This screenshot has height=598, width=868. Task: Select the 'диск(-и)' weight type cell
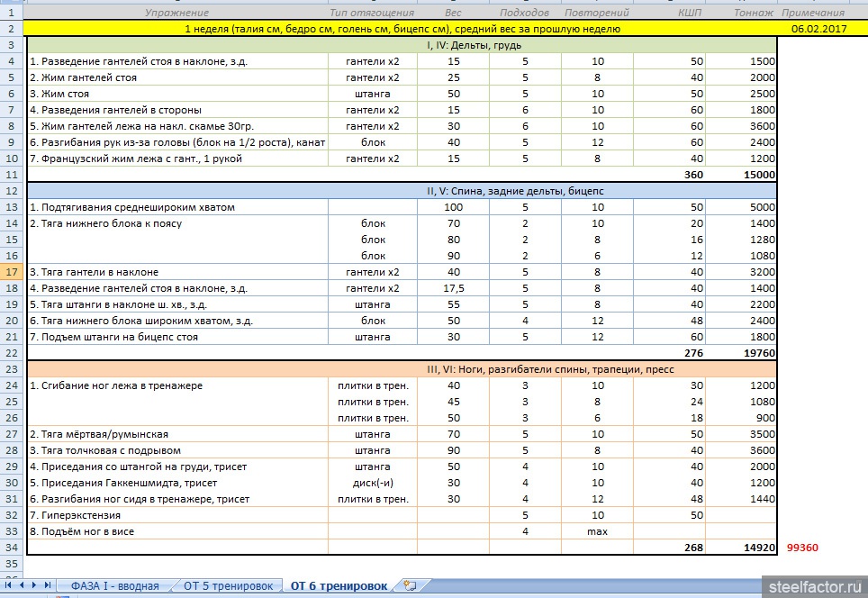tap(373, 483)
